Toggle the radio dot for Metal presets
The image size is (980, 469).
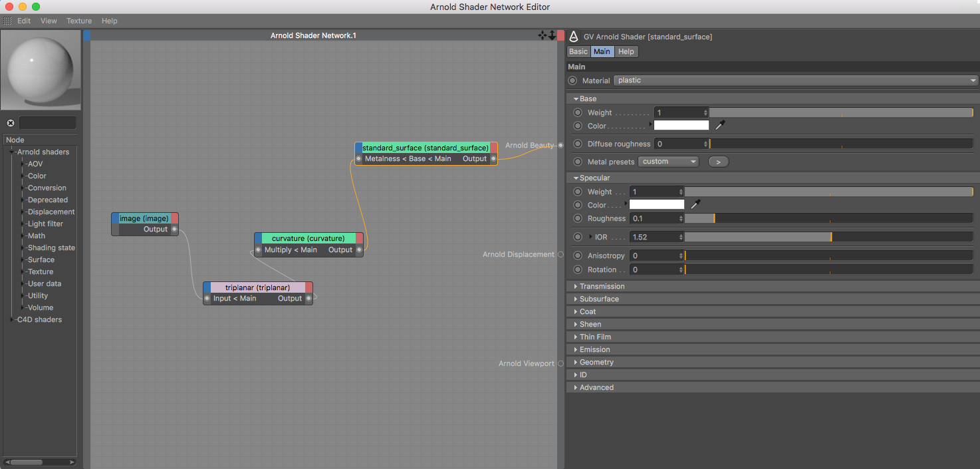(x=578, y=162)
